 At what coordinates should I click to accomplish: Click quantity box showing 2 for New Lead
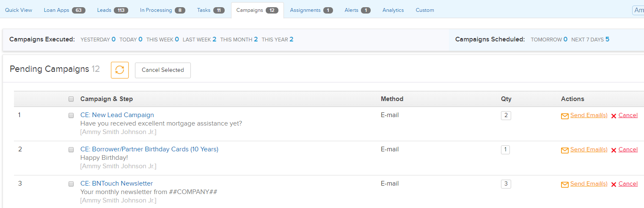pos(506,115)
